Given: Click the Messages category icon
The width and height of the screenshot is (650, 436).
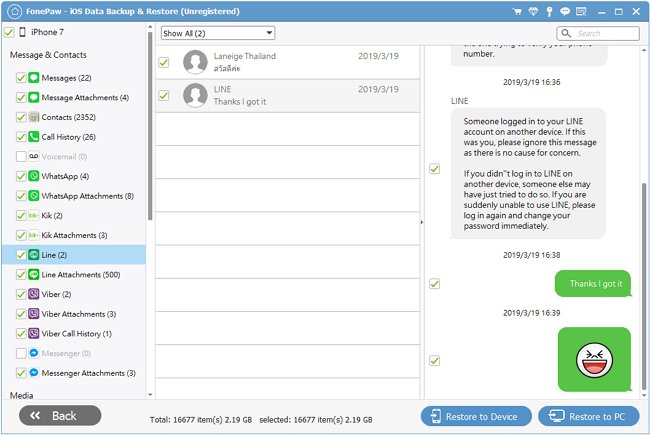Looking at the screenshot, I should point(34,78).
